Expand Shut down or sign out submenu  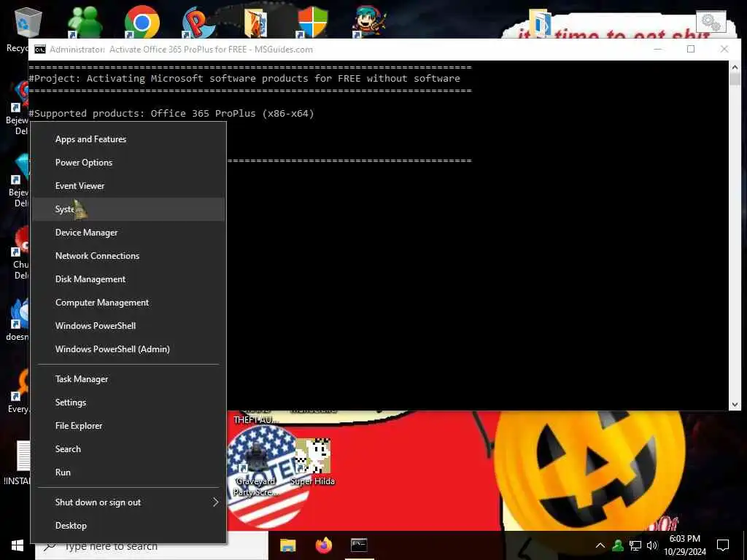point(128,502)
